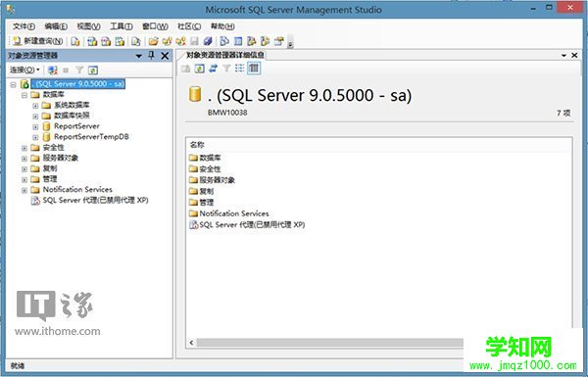Click the Open File folder icon

[x=153, y=41]
